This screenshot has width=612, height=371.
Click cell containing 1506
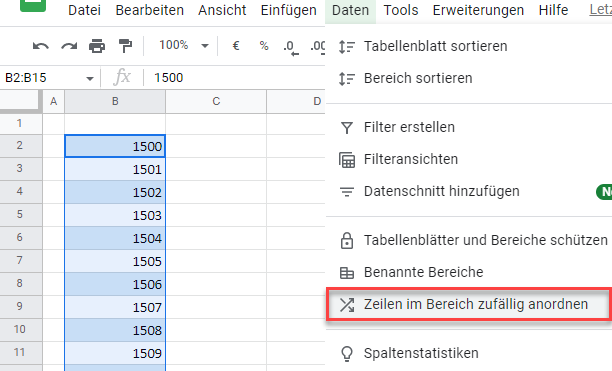point(115,284)
